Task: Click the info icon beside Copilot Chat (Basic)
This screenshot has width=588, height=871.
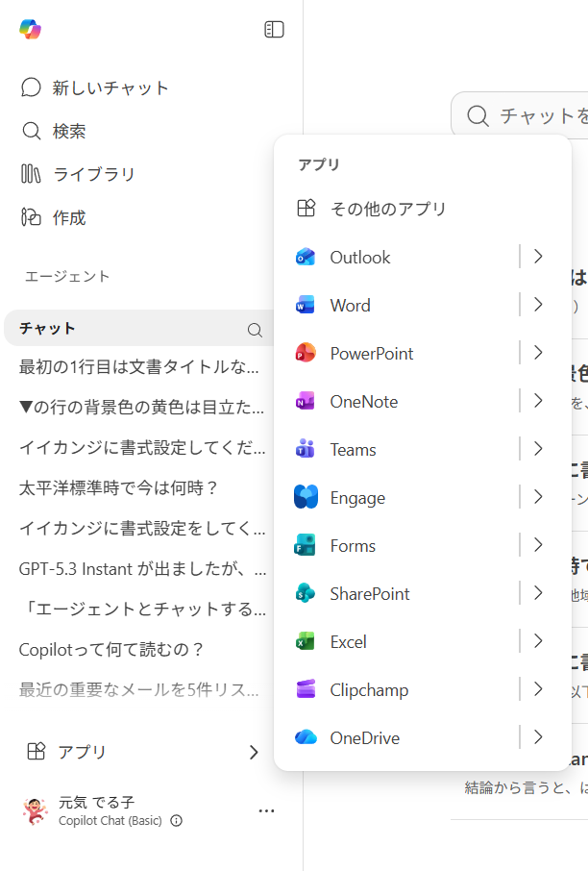Action: point(176,821)
